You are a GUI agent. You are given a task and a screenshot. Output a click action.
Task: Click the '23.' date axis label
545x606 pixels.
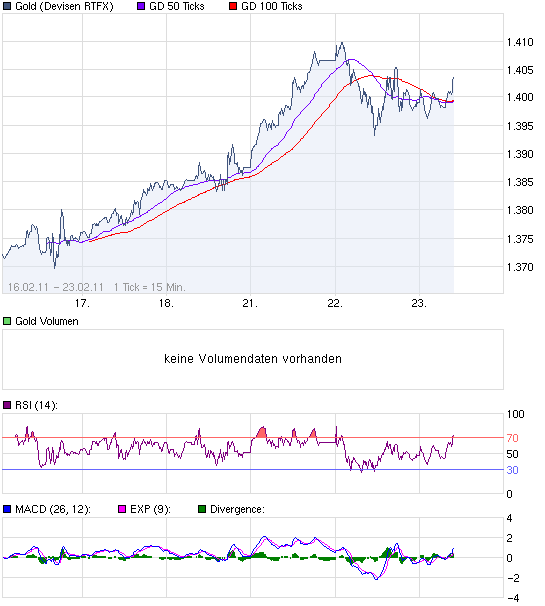coord(419,303)
